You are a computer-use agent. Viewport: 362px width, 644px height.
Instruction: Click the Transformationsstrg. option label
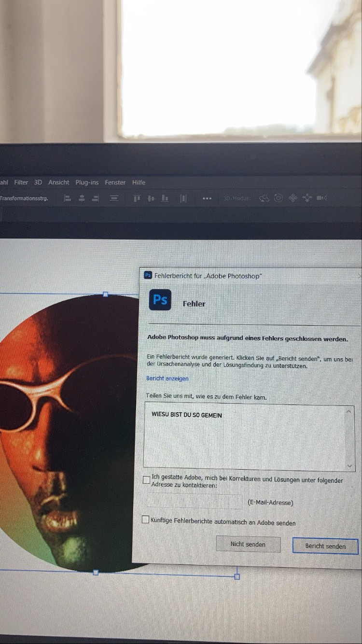(24, 198)
